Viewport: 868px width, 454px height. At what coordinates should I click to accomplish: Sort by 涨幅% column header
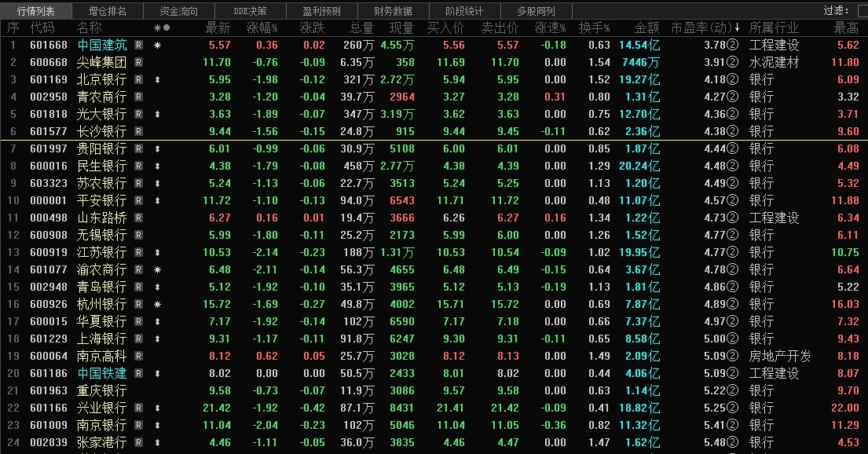262,27
